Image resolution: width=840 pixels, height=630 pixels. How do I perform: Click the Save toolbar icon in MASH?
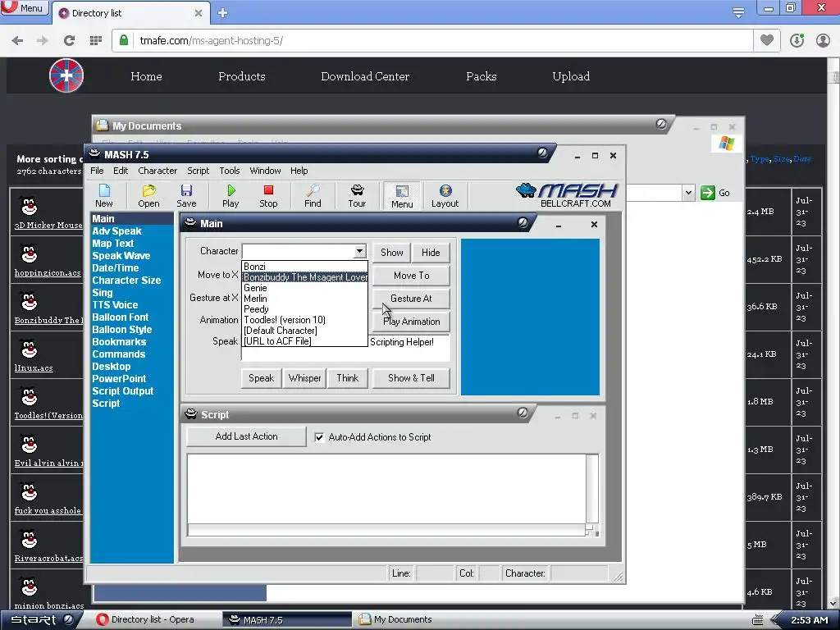(x=186, y=195)
